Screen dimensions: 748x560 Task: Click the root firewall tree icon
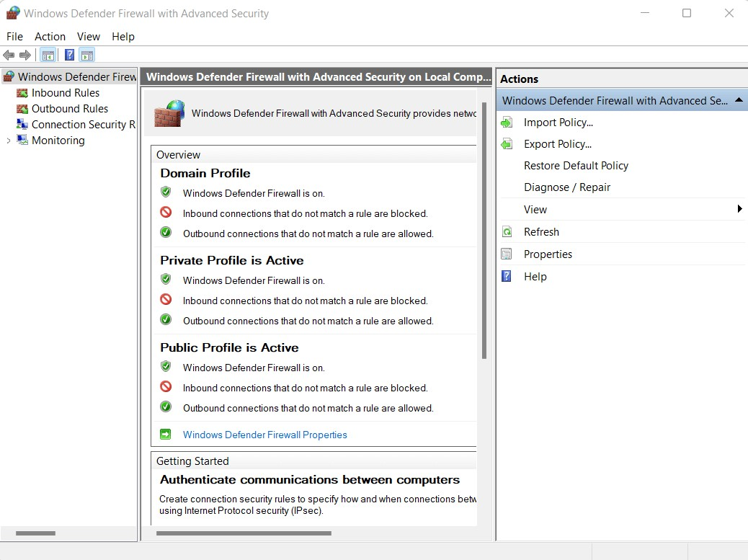pyautogui.click(x=9, y=77)
